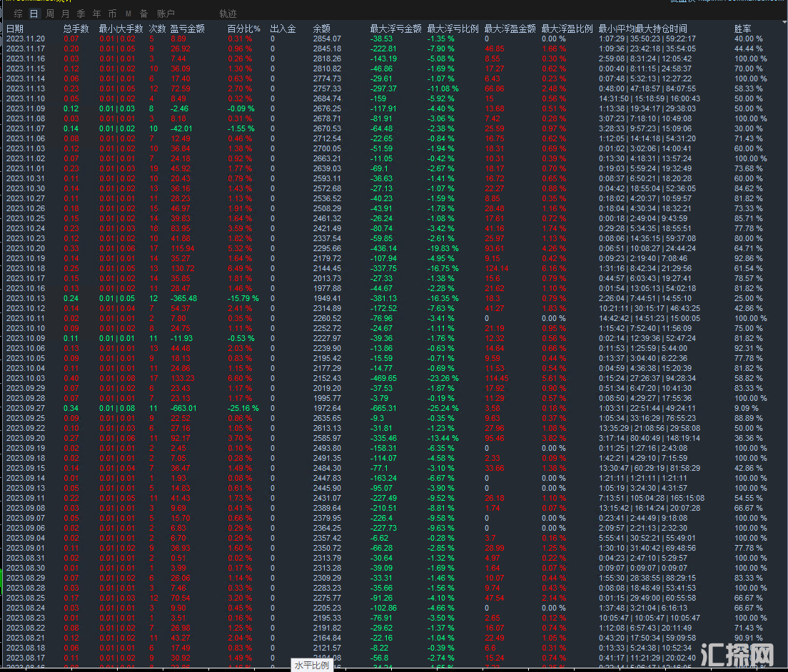
Task: Open the 币 currency tab
Action: [x=112, y=14]
